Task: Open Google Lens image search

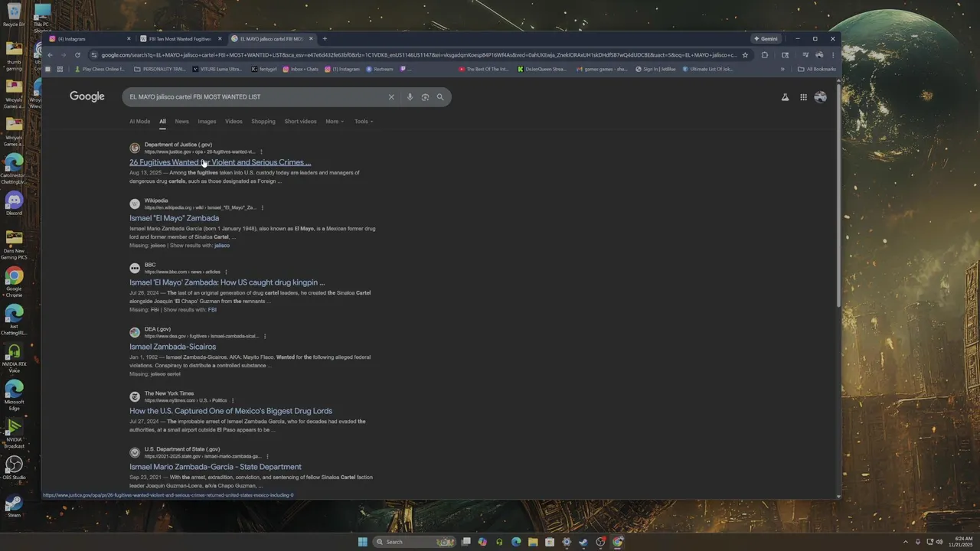Action: coord(425,97)
